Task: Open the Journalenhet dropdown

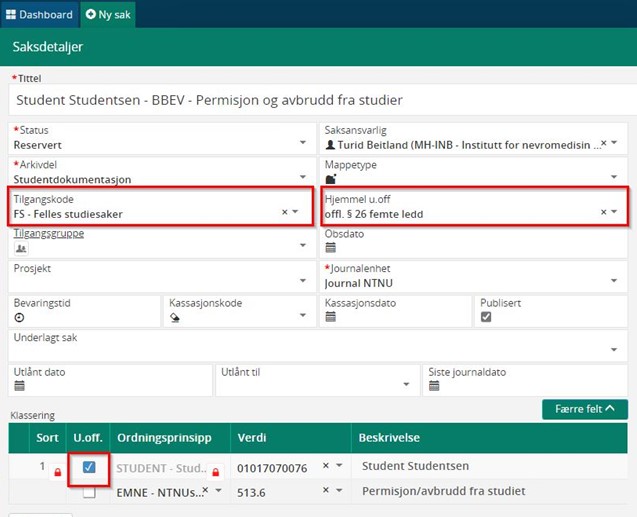Action: [614, 281]
